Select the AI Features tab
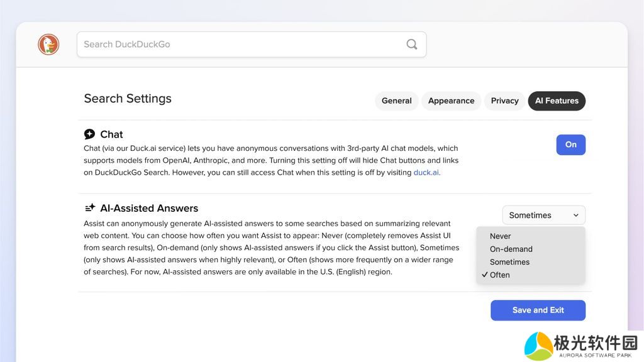644x362 pixels. click(x=557, y=101)
